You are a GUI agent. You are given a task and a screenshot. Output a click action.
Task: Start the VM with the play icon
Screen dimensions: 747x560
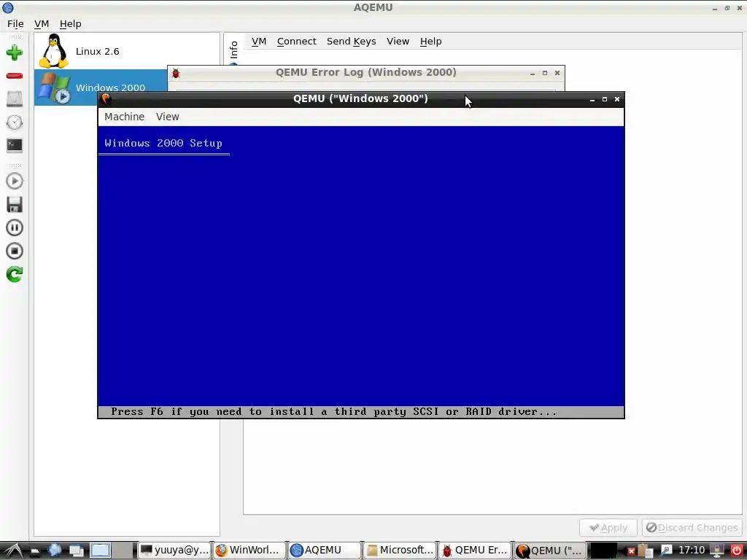[15, 181]
